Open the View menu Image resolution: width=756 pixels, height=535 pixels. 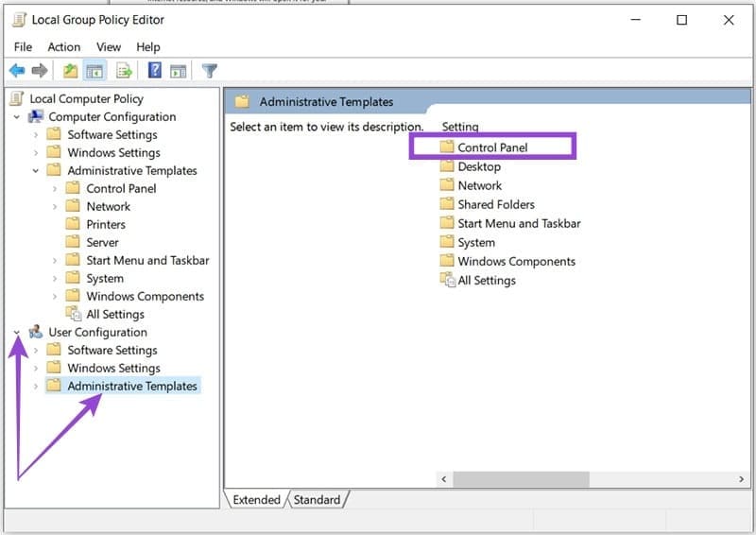[x=109, y=47]
